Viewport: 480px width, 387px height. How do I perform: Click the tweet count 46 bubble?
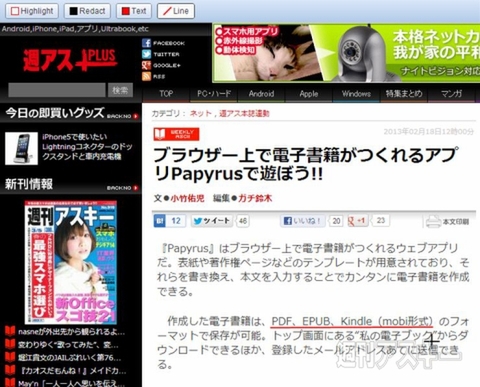pyautogui.click(x=243, y=221)
